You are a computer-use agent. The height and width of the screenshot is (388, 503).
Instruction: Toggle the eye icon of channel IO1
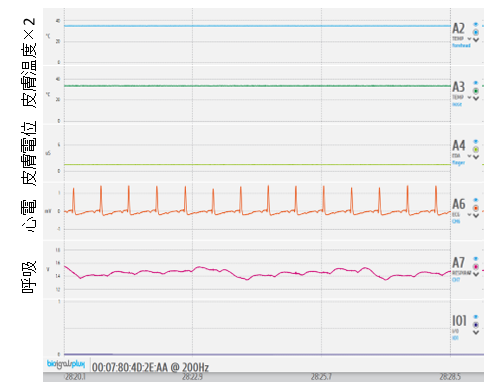click(476, 317)
